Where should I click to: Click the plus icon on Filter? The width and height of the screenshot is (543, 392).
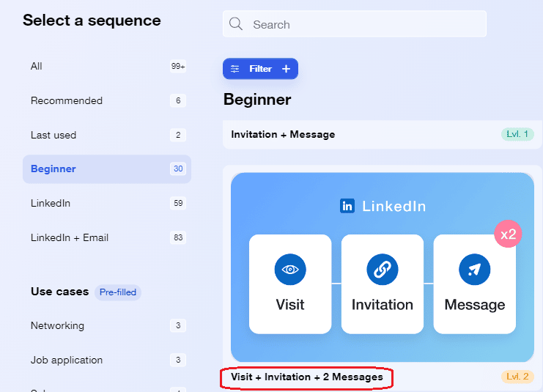point(286,69)
